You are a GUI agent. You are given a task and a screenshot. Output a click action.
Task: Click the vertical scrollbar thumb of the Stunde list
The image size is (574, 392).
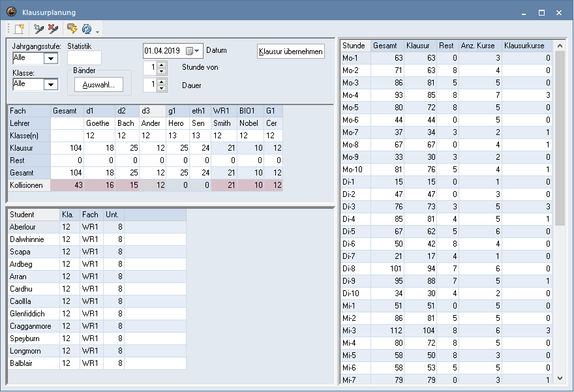pyautogui.click(x=560, y=138)
